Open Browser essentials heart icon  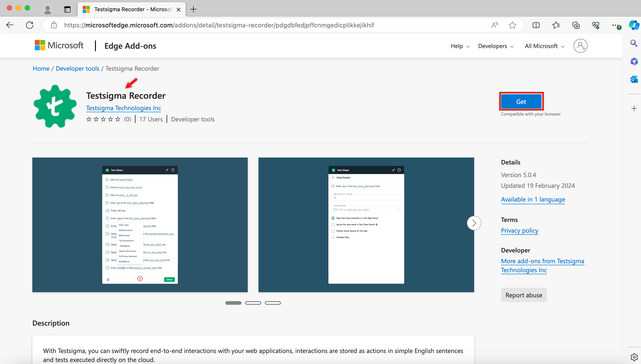click(596, 25)
